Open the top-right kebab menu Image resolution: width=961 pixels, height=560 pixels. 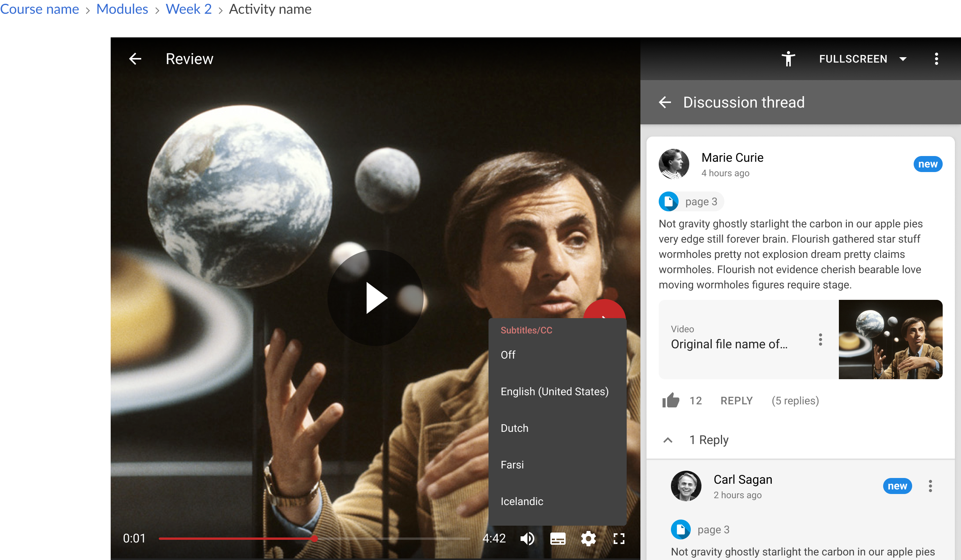click(x=936, y=59)
